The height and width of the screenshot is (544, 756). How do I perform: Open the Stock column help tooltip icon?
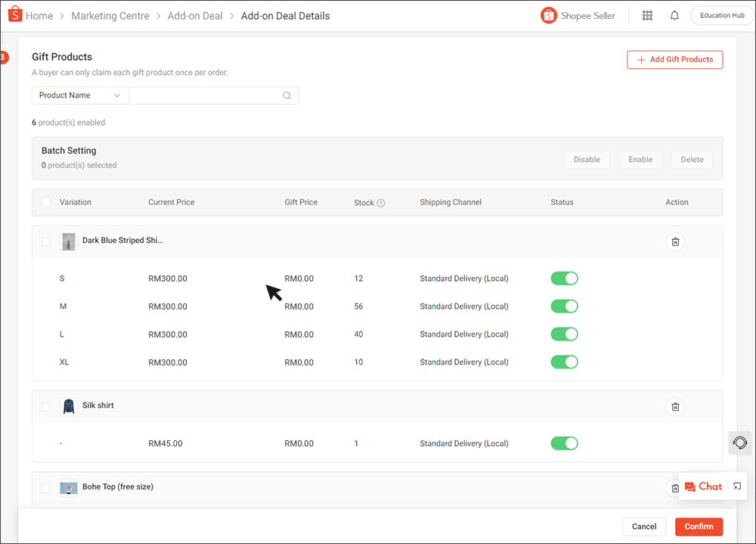(380, 202)
